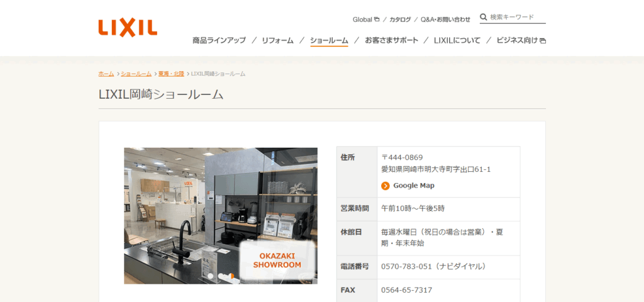This screenshot has width=644, height=302.
Task: Open リフォーム menu
Action: coord(277,40)
